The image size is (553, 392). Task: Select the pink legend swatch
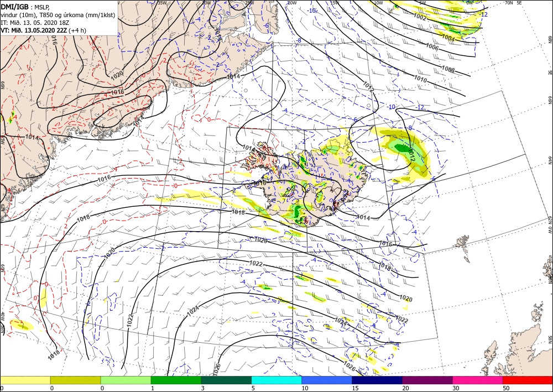click(478, 380)
